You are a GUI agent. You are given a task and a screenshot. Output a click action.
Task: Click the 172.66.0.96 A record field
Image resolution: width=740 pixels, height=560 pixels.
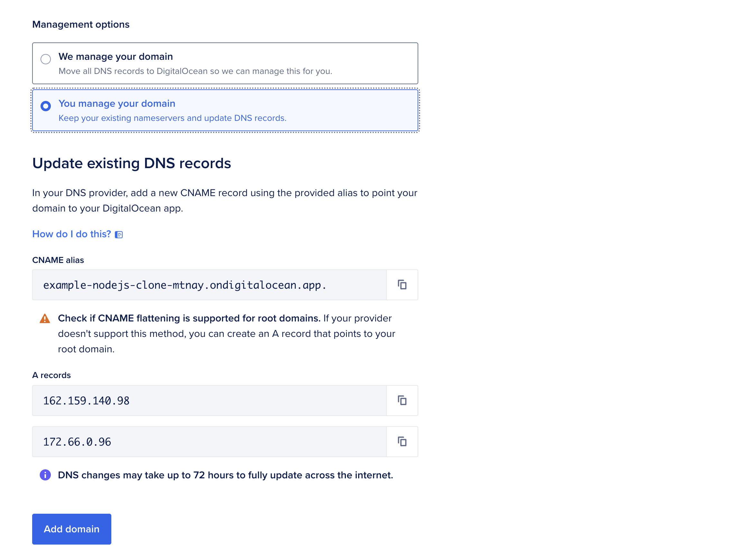pos(208,441)
